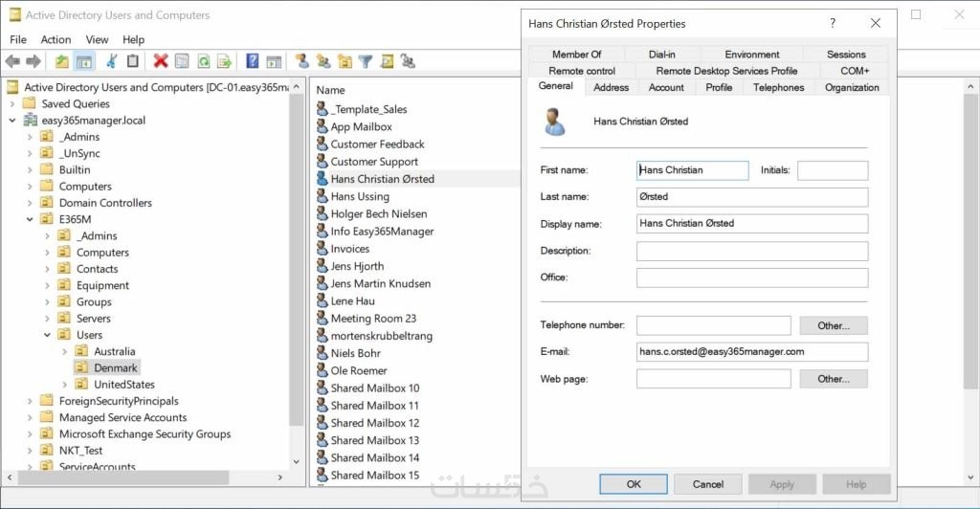Image resolution: width=980 pixels, height=509 pixels.
Task: Select Holger Bech Nielsen in the list
Action: (379, 213)
